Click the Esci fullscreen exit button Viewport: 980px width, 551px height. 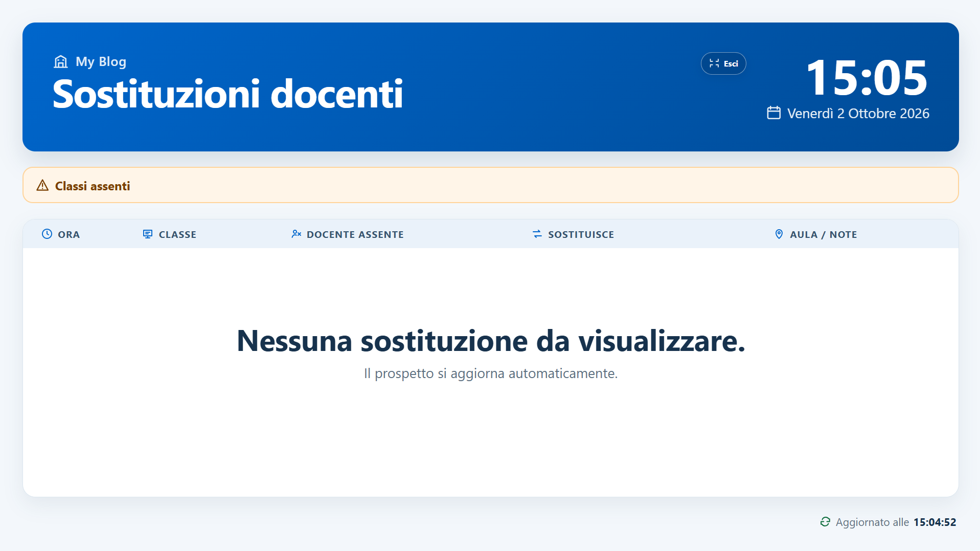(723, 63)
